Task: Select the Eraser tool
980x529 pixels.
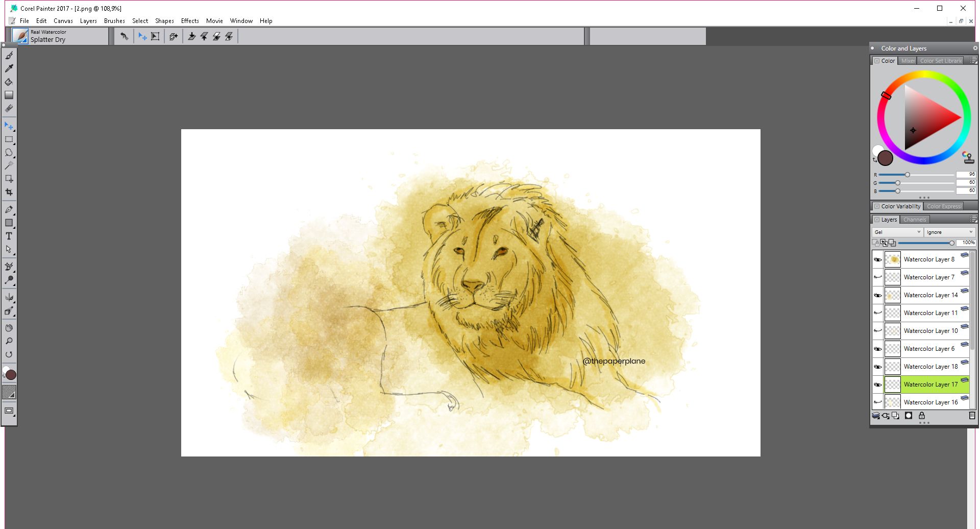Action: click(9, 108)
